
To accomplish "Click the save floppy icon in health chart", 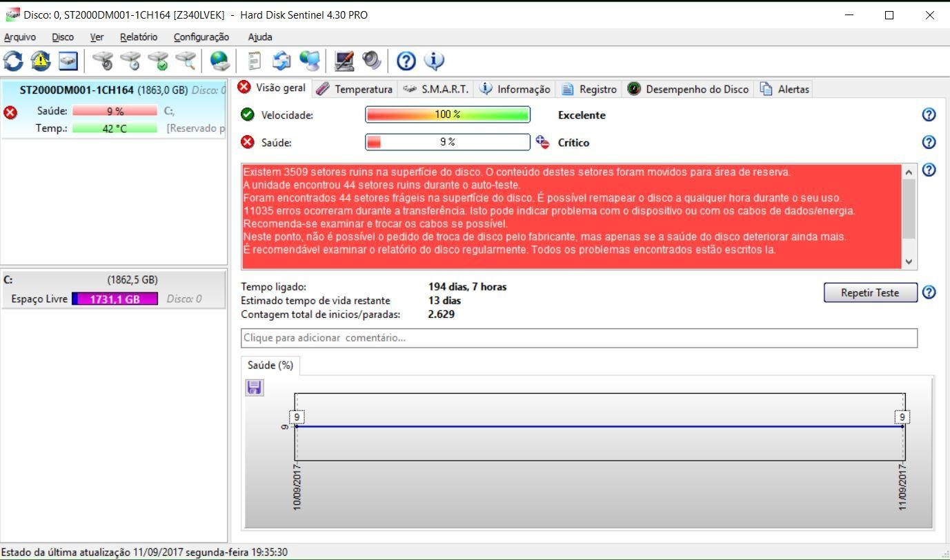I will [x=255, y=387].
